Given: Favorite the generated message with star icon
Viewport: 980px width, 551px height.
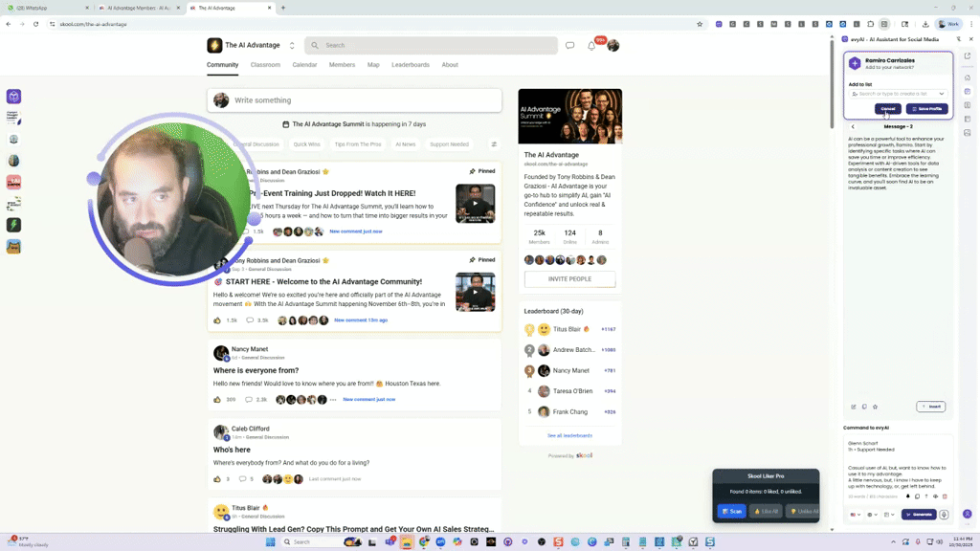Looking at the screenshot, I should click(875, 407).
